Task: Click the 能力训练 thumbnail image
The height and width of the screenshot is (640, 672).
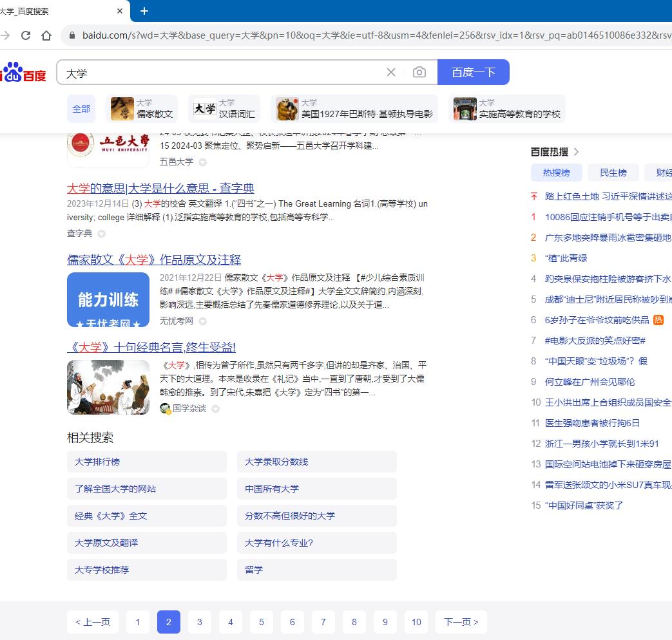Action: point(108,300)
